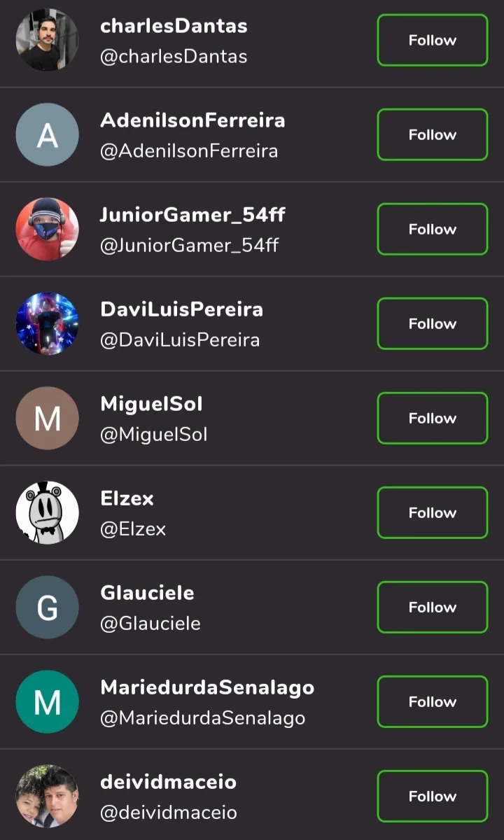Open deividmaceio profile photo
The height and width of the screenshot is (840, 504).
coord(48,797)
